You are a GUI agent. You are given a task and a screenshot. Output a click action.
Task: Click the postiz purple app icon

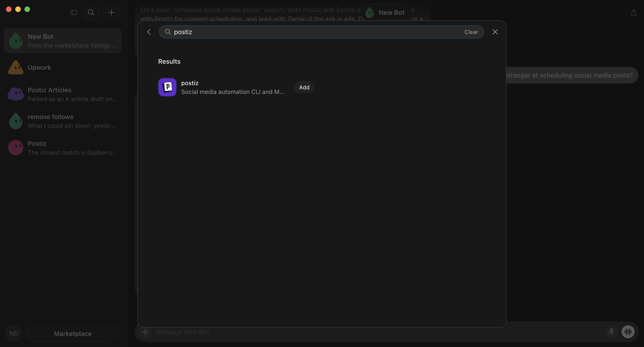(167, 87)
